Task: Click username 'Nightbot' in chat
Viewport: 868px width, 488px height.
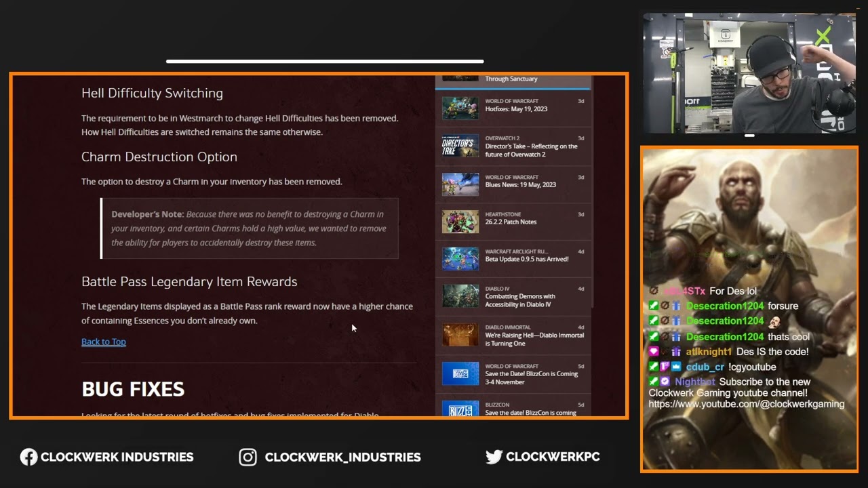Action: 695,382
